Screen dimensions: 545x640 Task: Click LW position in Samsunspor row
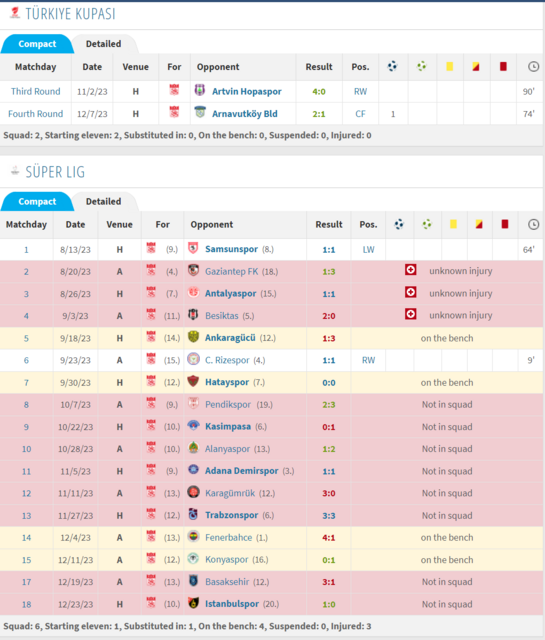point(368,249)
